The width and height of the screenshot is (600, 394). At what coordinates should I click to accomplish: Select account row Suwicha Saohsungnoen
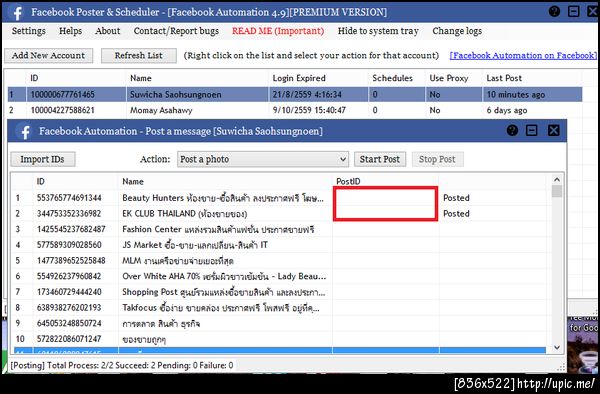295,94
